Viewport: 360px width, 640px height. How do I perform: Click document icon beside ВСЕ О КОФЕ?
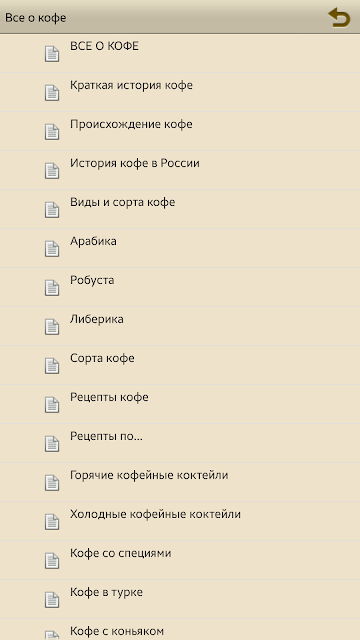point(52,54)
